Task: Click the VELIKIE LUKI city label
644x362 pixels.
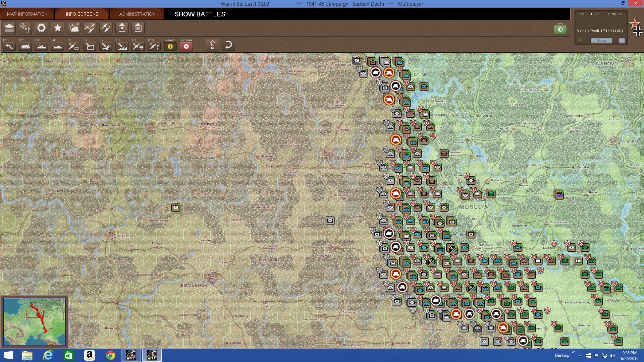Action: tap(165, 123)
